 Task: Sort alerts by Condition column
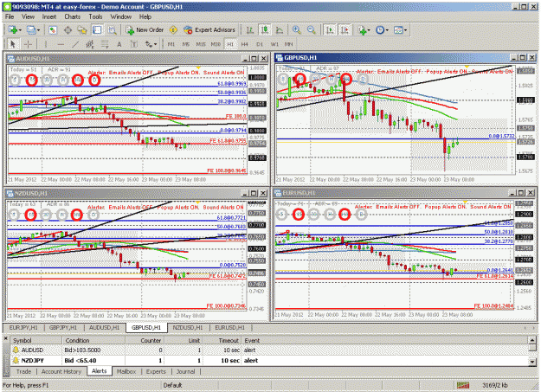[x=93, y=341]
